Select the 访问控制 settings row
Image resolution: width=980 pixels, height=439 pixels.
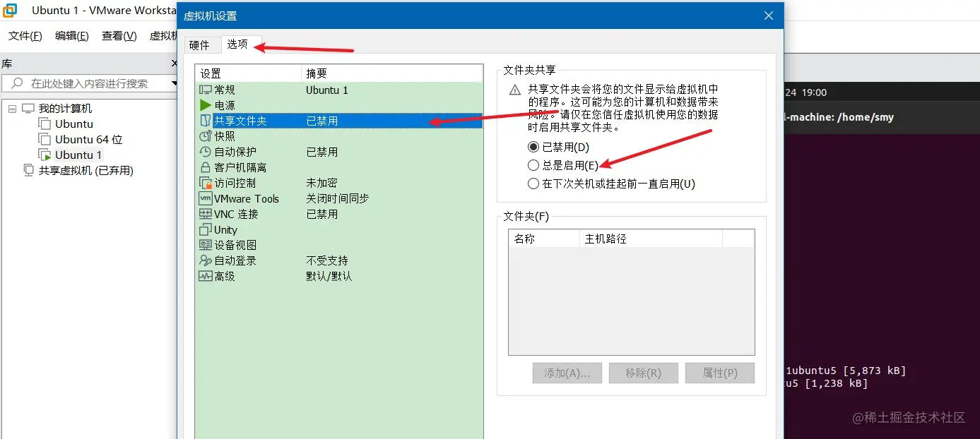tap(339, 183)
